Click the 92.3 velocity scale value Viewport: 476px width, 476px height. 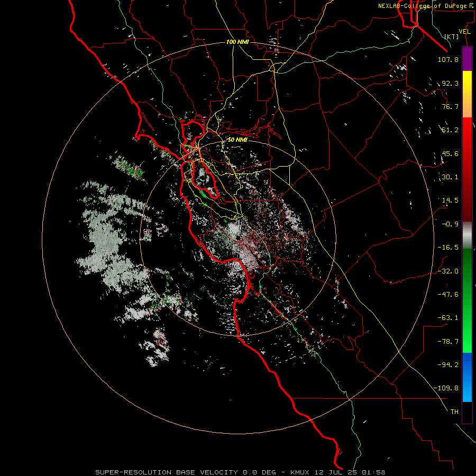(450, 83)
